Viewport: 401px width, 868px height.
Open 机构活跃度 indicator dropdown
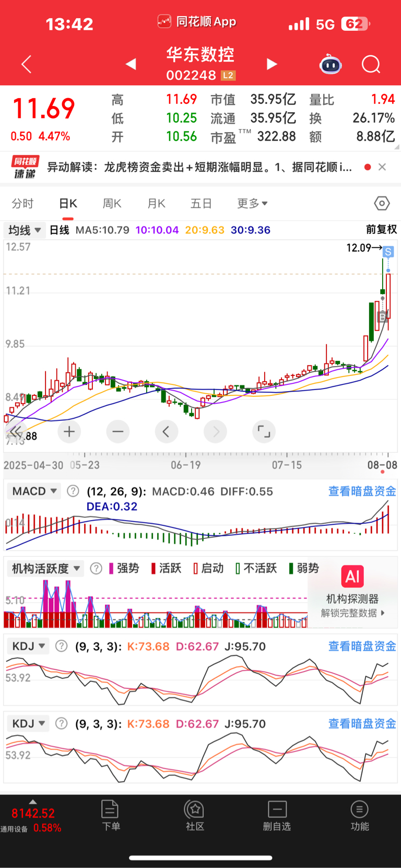click(x=46, y=568)
